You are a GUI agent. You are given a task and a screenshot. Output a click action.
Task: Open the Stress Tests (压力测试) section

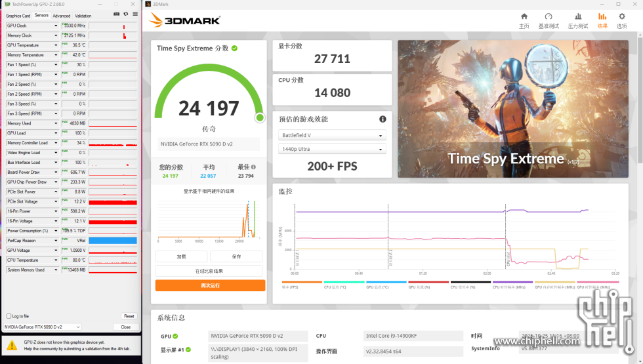click(x=577, y=20)
